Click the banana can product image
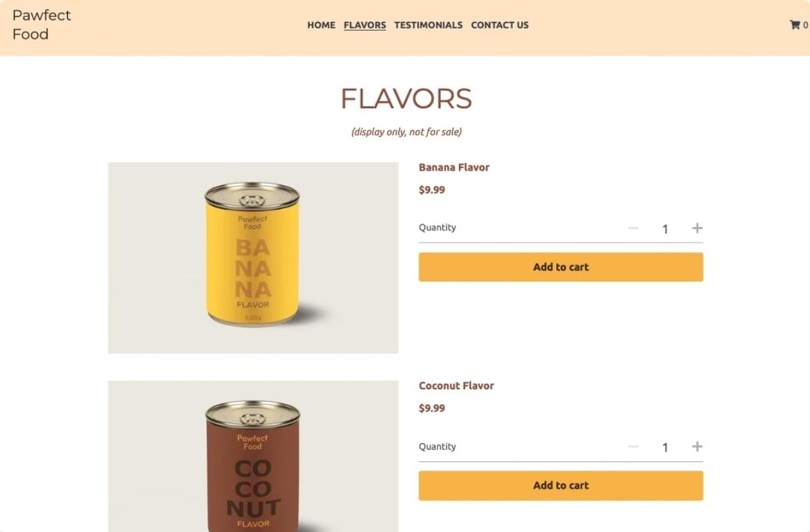This screenshot has width=810, height=532. (x=252, y=257)
